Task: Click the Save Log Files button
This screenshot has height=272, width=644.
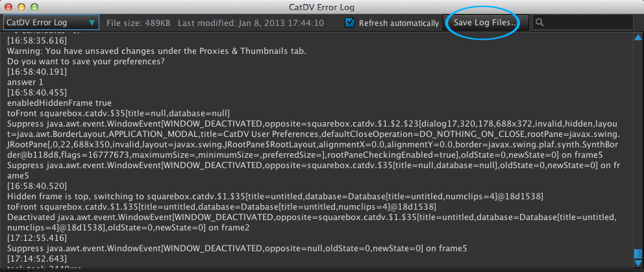Action: click(x=485, y=23)
